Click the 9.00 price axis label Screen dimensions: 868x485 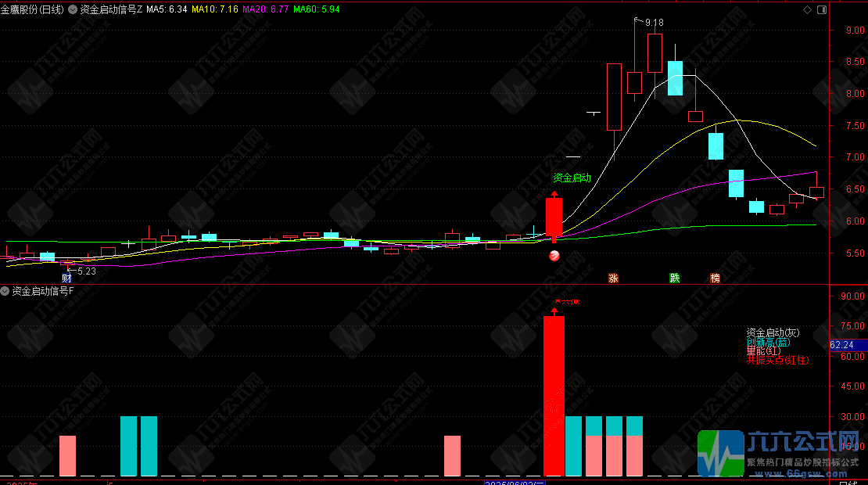[x=855, y=31]
